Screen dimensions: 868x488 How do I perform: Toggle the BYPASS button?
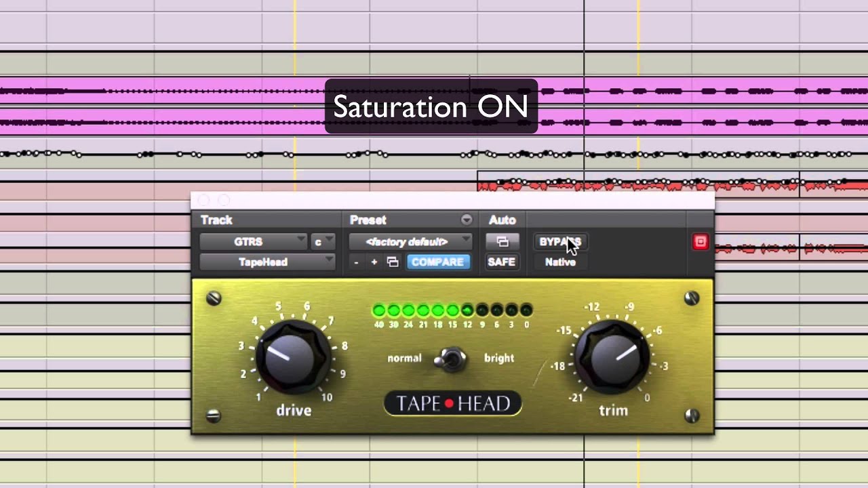click(560, 242)
